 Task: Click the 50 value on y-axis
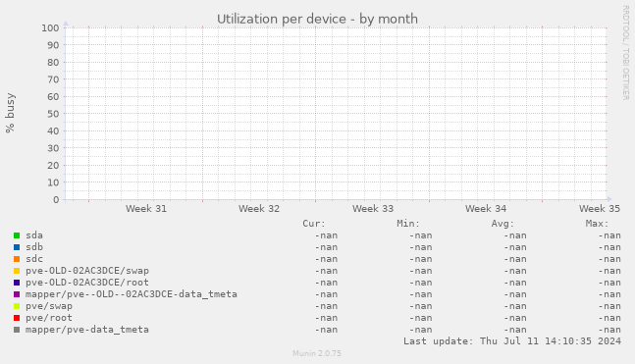(x=53, y=114)
